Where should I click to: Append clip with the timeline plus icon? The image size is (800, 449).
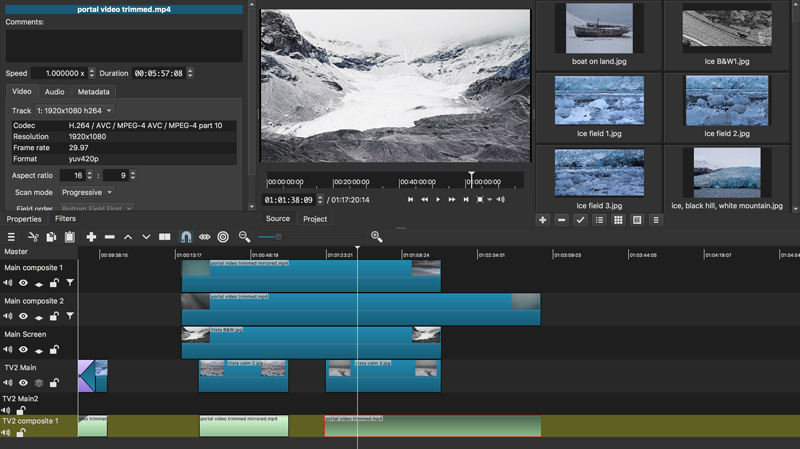click(91, 237)
